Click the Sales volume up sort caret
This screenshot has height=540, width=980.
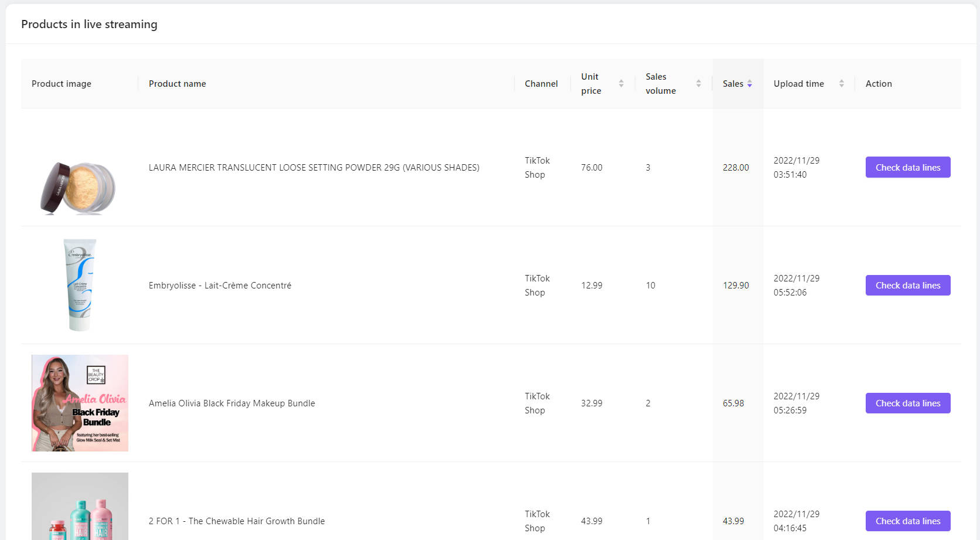click(x=699, y=81)
